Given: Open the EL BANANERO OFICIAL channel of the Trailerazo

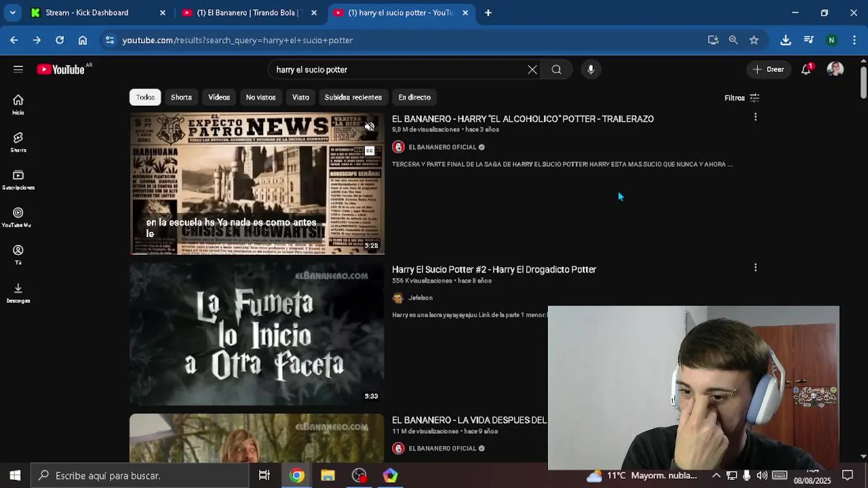Looking at the screenshot, I should [x=442, y=147].
